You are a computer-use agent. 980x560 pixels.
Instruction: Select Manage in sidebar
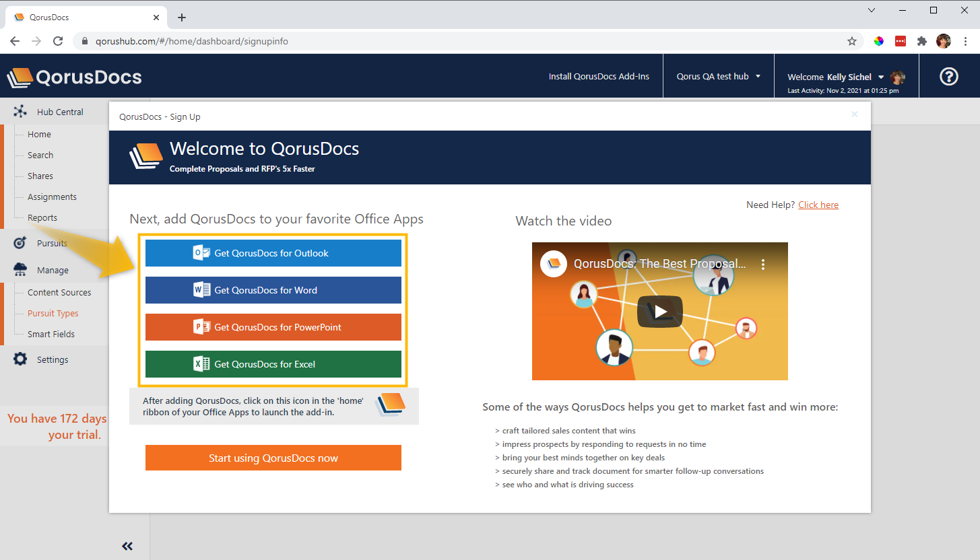pos(53,270)
